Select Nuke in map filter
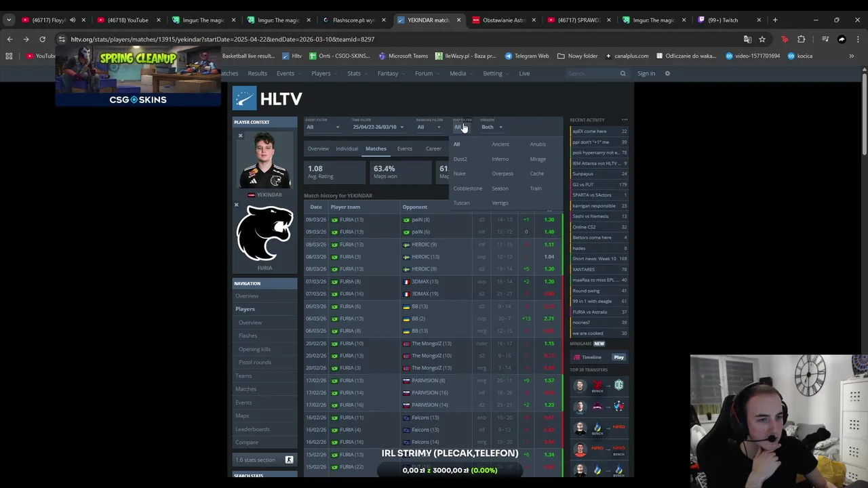This screenshot has height=488, width=868. 459,174
